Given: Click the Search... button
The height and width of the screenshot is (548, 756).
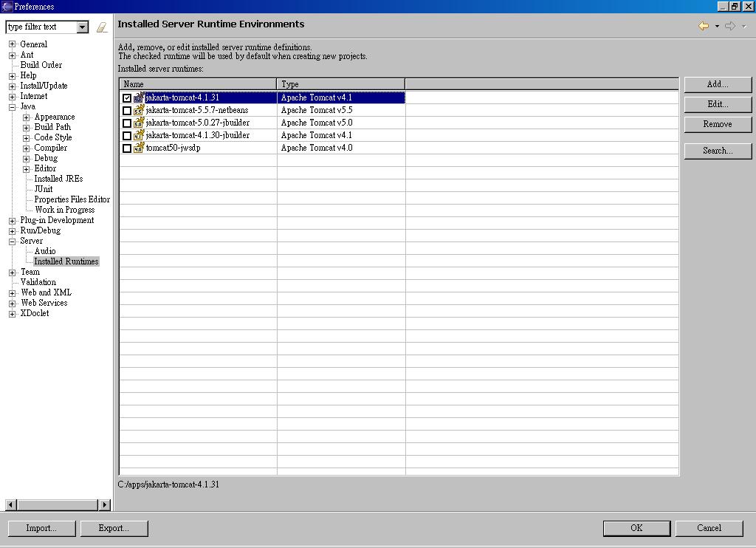Looking at the screenshot, I should 718,151.
